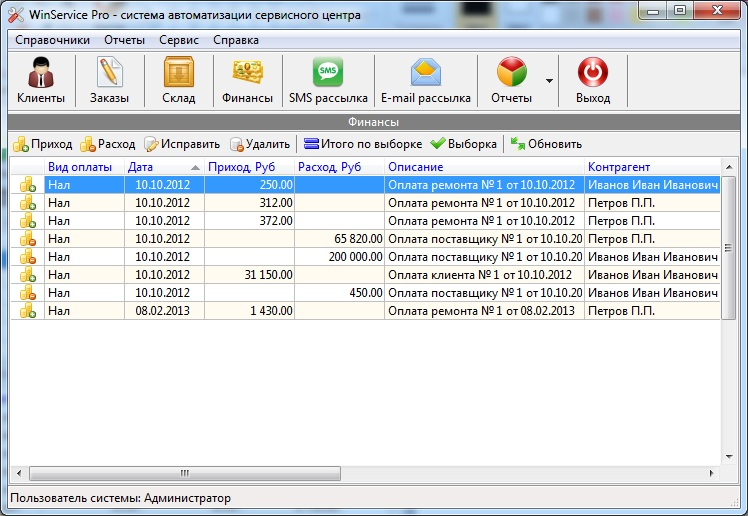Open E-mail рассылка tool

click(x=425, y=80)
